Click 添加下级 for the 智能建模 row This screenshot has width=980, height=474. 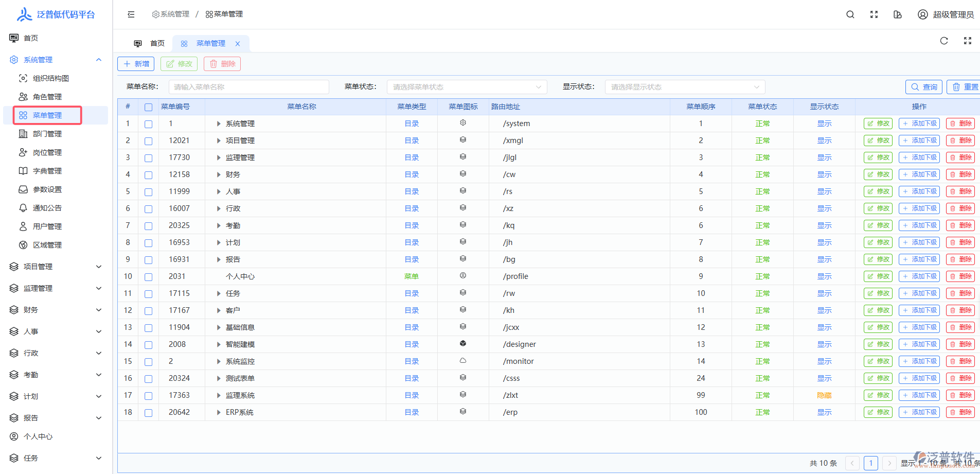click(x=919, y=344)
